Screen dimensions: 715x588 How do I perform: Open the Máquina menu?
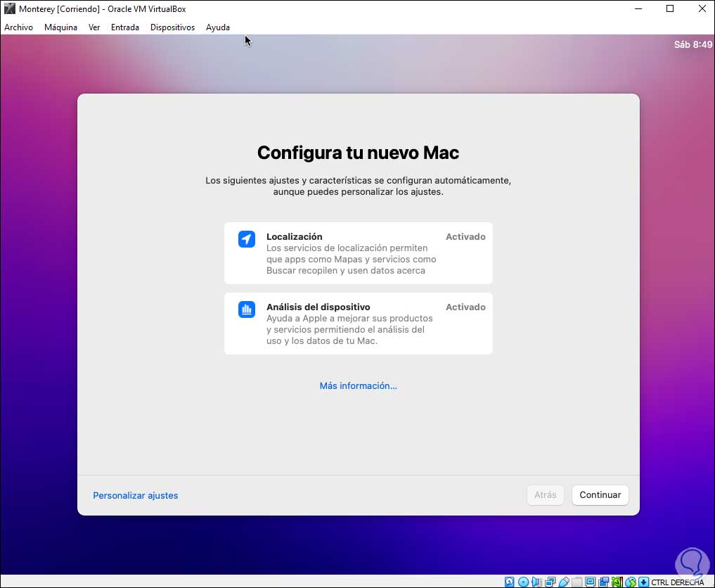click(x=60, y=27)
